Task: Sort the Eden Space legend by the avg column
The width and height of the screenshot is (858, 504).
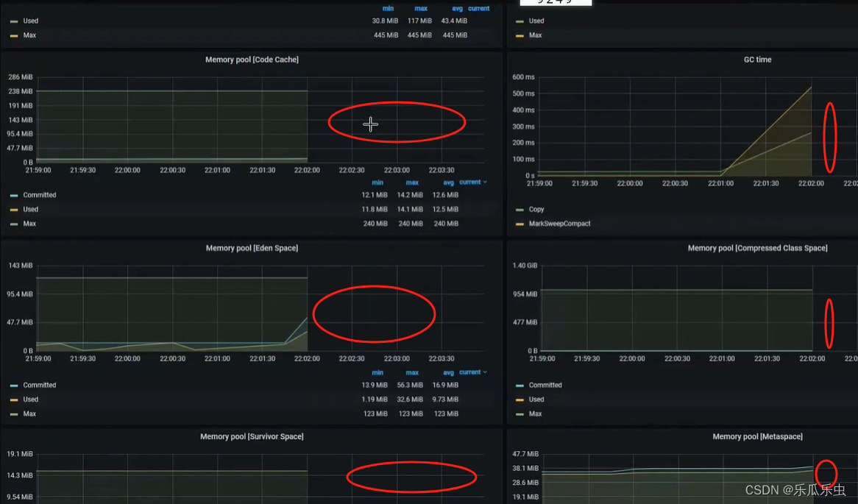Action: click(449, 372)
